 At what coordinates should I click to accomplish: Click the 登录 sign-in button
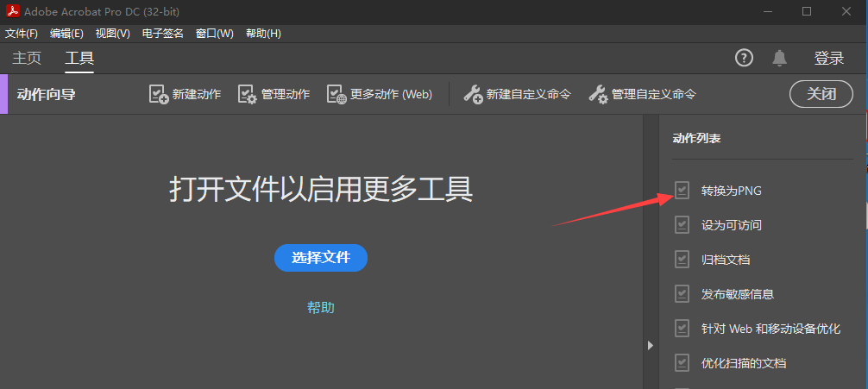pos(828,58)
